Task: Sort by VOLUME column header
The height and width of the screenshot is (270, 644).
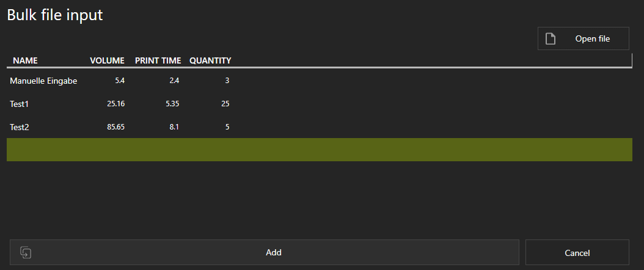Action: pos(107,60)
